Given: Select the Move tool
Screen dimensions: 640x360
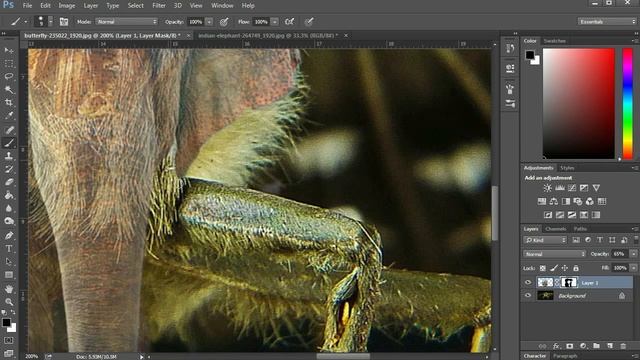Looking at the screenshot, I should point(9,50).
